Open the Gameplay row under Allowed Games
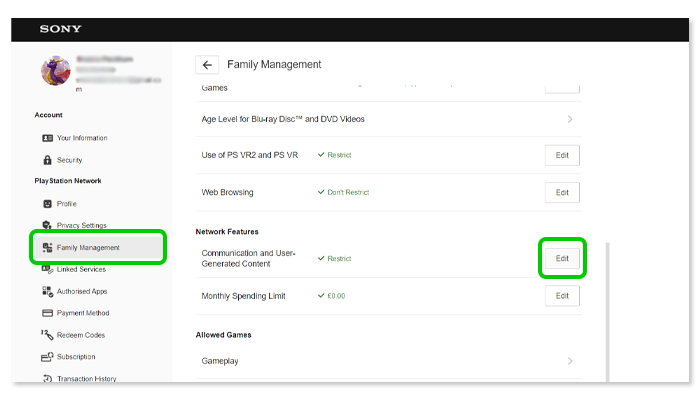 pos(389,361)
